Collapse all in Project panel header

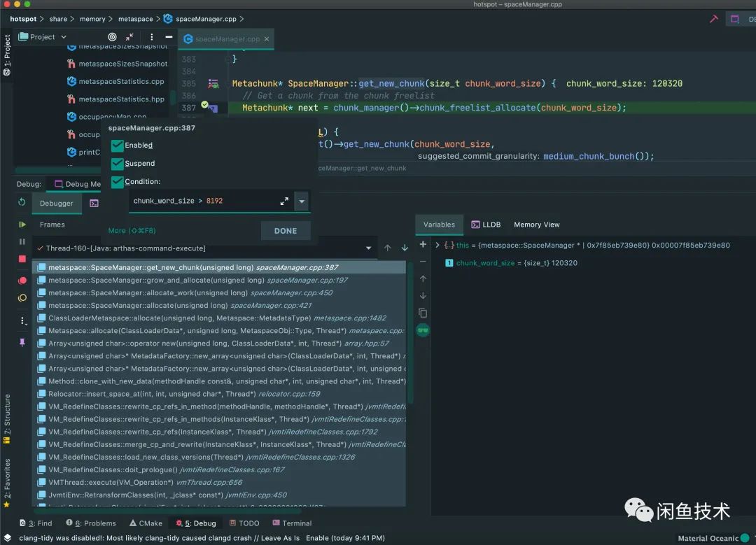[129, 37]
